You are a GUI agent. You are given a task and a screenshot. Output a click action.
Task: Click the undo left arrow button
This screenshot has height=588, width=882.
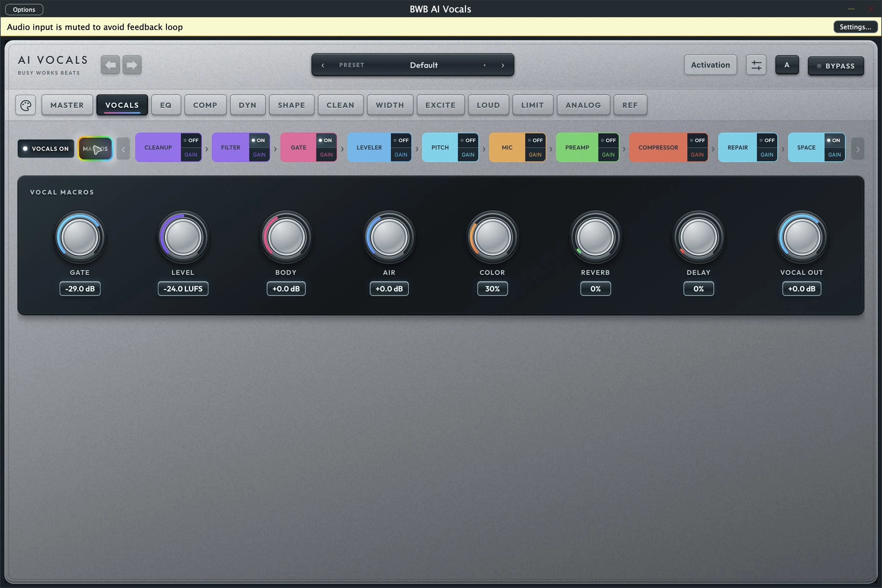coord(110,65)
